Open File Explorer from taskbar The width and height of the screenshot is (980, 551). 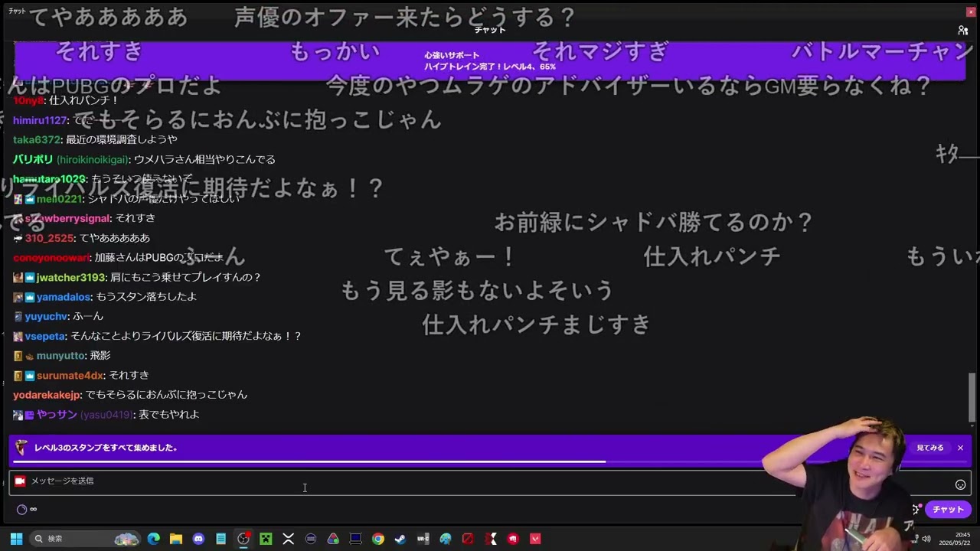[176, 539]
